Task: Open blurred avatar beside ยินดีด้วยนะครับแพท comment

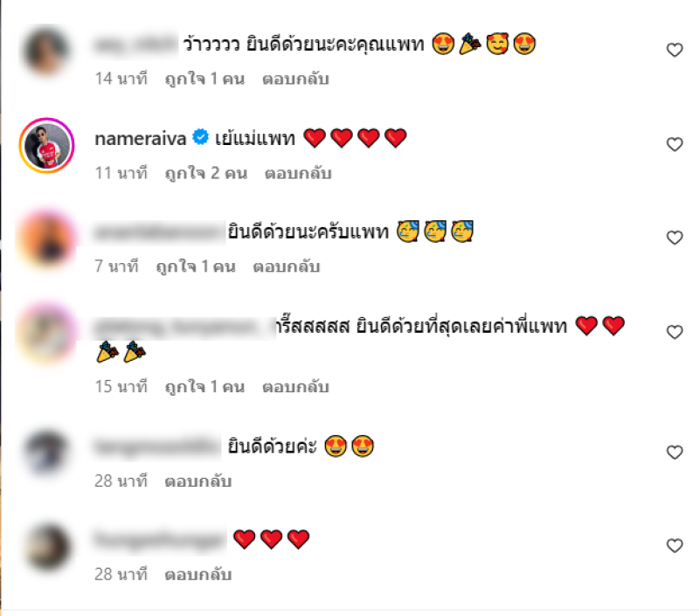Action: coord(46,239)
